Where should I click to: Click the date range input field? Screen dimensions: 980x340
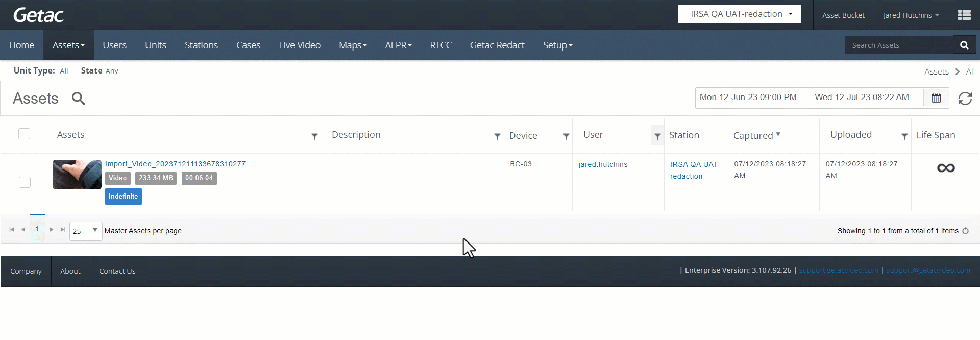[809, 98]
